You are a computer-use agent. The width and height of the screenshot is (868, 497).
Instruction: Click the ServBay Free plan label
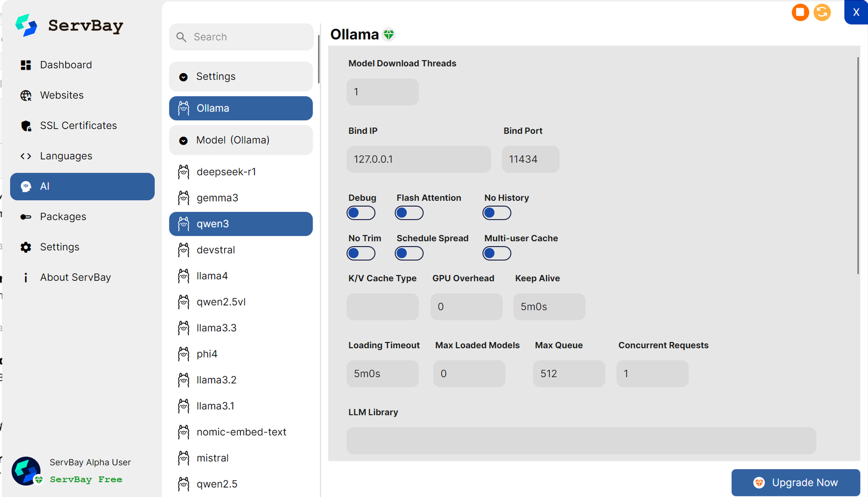click(x=86, y=480)
